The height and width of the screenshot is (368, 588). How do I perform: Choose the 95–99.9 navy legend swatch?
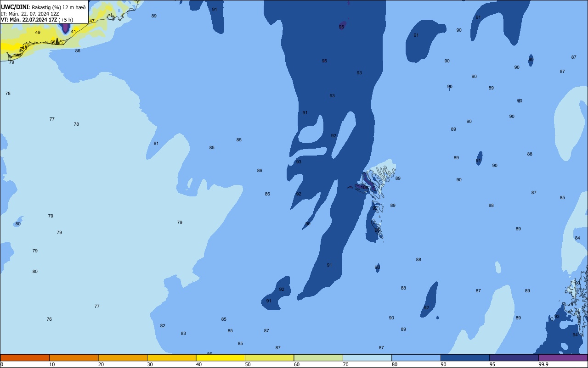514,357
